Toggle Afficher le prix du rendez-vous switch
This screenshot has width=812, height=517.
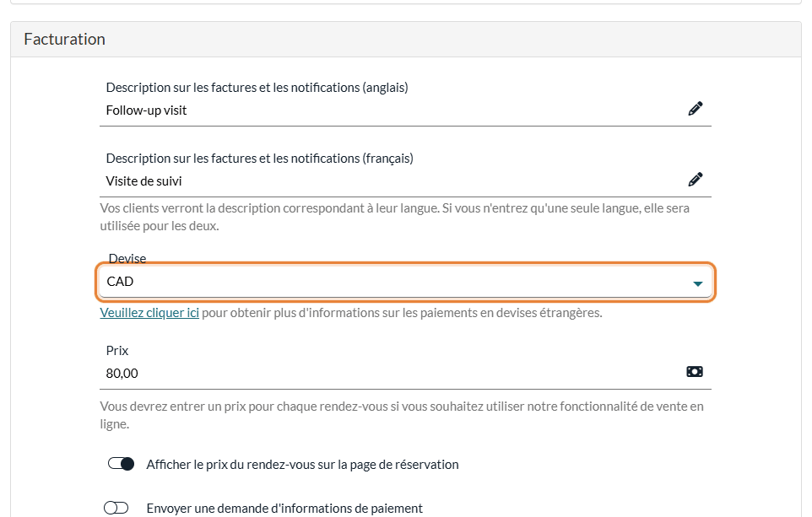click(122, 464)
